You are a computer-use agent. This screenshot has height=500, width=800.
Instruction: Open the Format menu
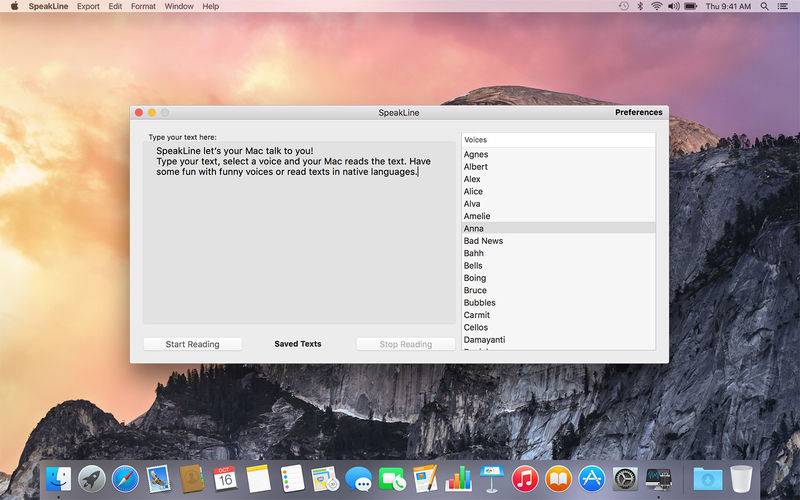click(143, 6)
